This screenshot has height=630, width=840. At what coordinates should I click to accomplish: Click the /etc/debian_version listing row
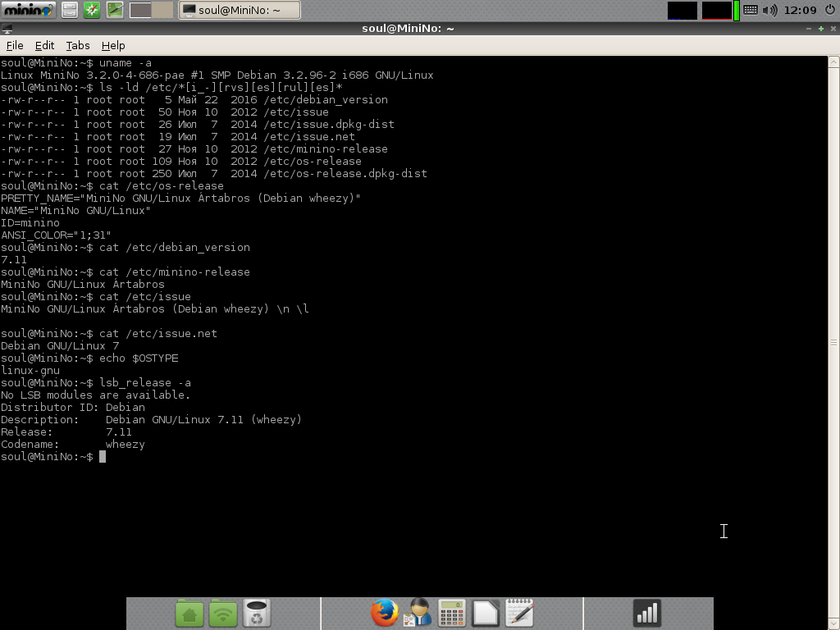(x=194, y=99)
